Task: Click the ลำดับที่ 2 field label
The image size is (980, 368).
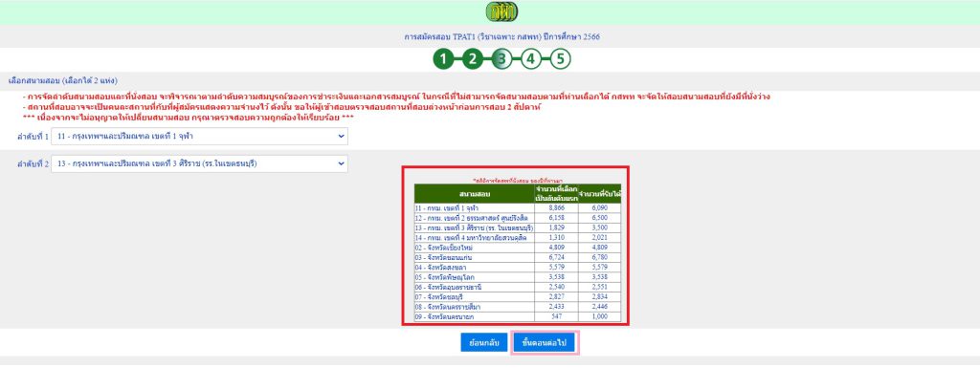Action: coord(33,164)
